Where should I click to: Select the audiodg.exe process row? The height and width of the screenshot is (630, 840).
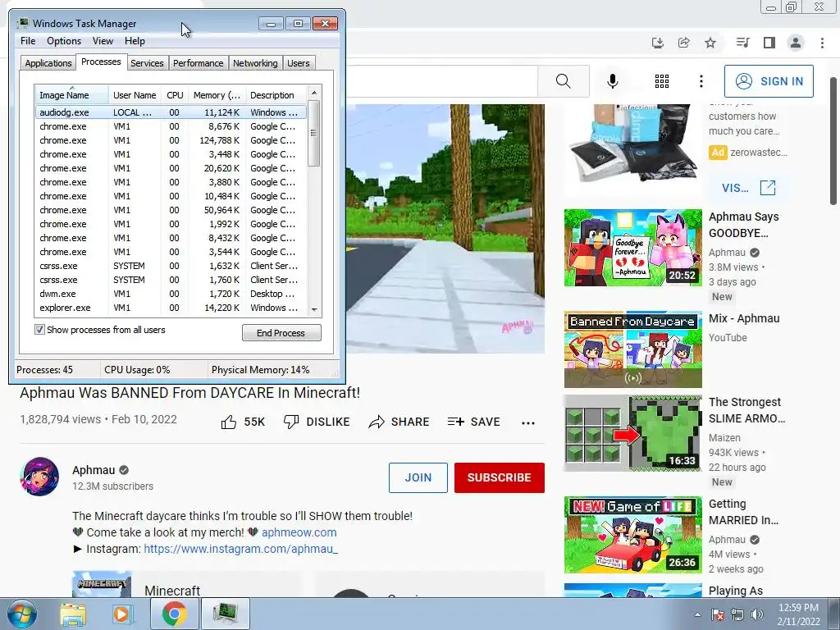(171, 112)
